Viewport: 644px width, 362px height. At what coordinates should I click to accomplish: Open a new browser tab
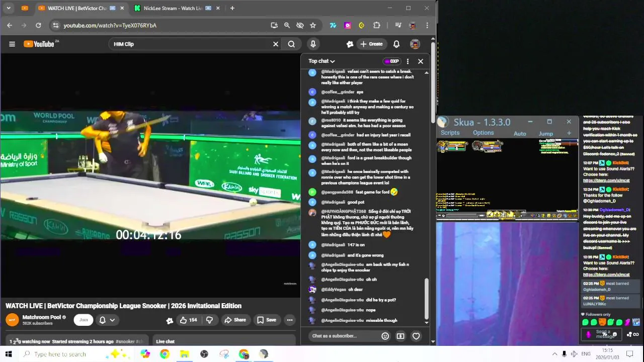232,8
